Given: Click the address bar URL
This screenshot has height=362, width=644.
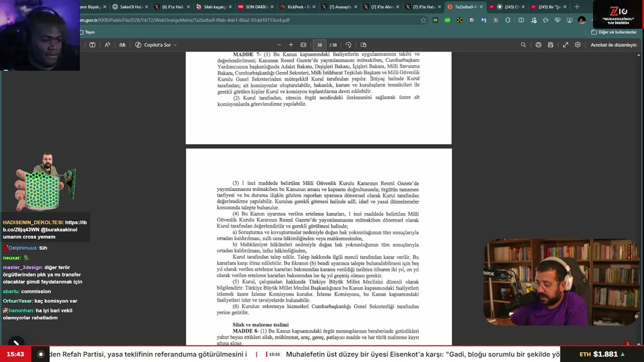Looking at the screenshot, I should click(185, 20).
